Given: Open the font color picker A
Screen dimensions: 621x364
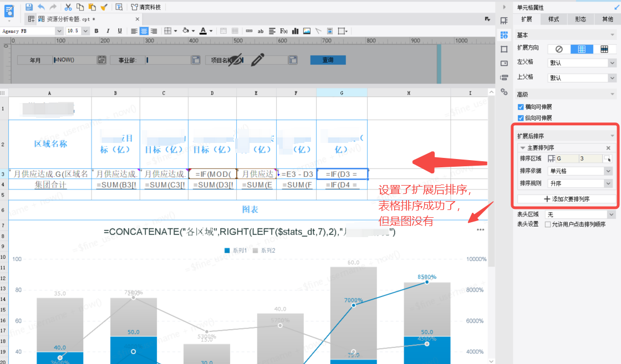Looking at the screenshot, I should pos(203,31).
